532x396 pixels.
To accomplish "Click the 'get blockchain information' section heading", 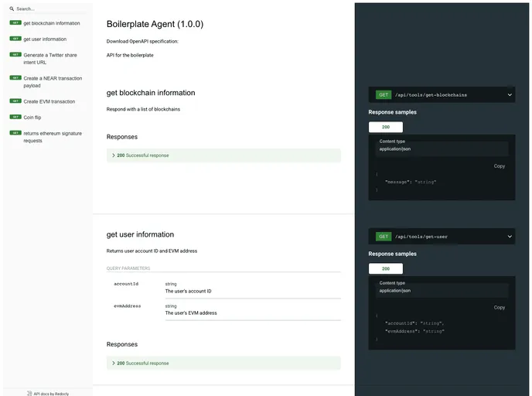I will (151, 93).
